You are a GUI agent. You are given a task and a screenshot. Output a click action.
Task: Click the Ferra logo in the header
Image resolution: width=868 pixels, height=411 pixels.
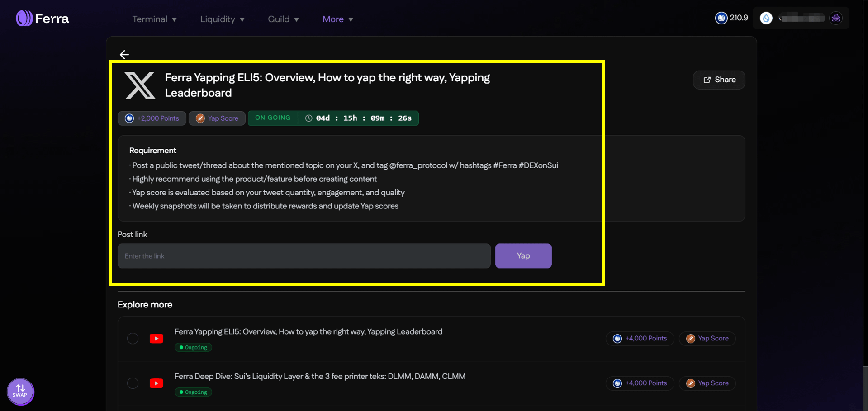click(x=43, y=19)
